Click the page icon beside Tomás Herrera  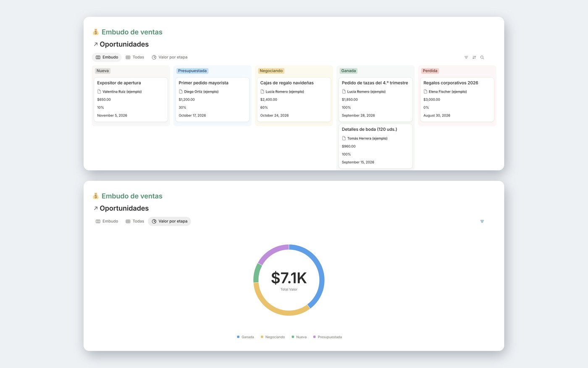click(x=344, y=138)
